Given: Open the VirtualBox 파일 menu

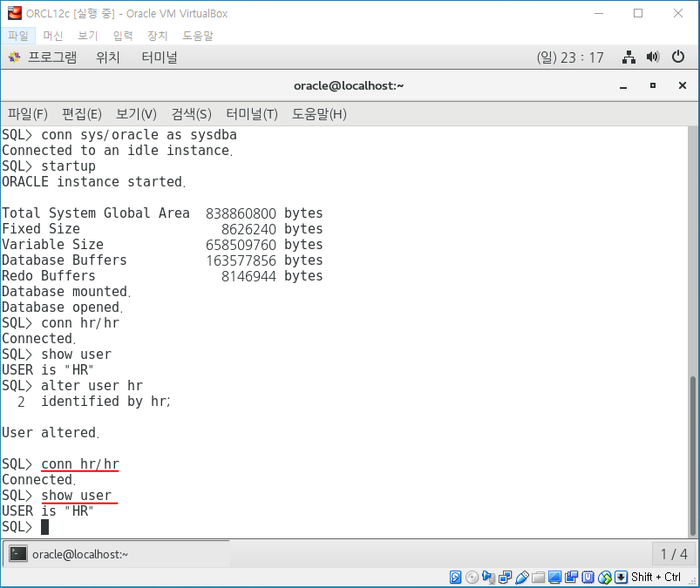Looking at the screenshot, I should click(x=17, y=36).
